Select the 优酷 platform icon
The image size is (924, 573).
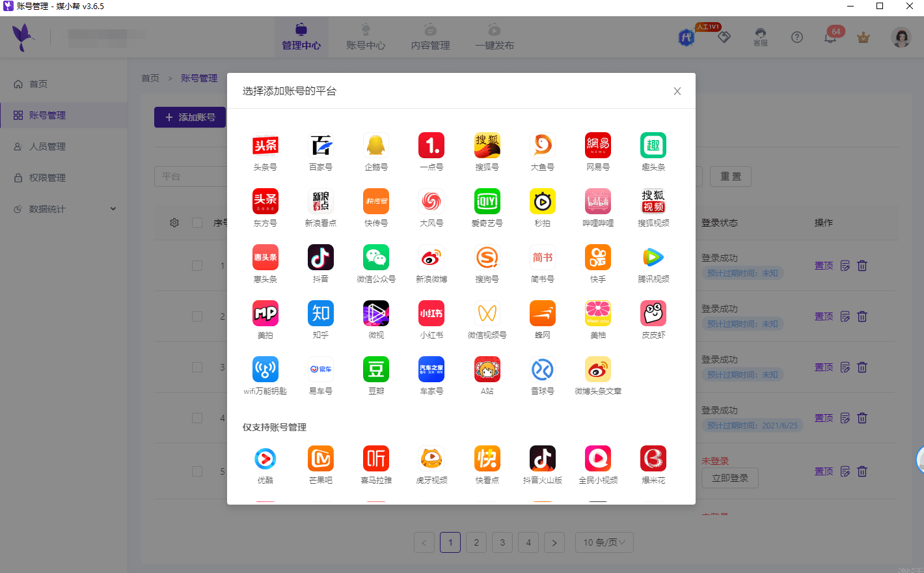coord(265,458)
